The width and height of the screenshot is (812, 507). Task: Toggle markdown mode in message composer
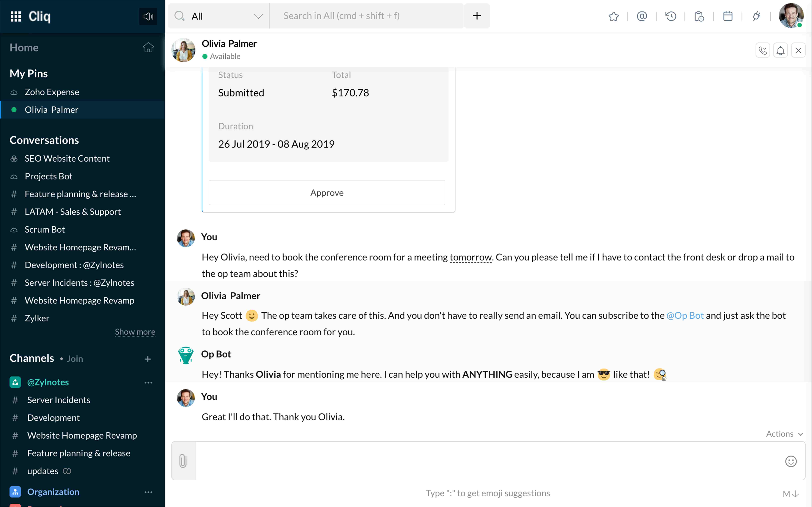(x=790, y=494)
